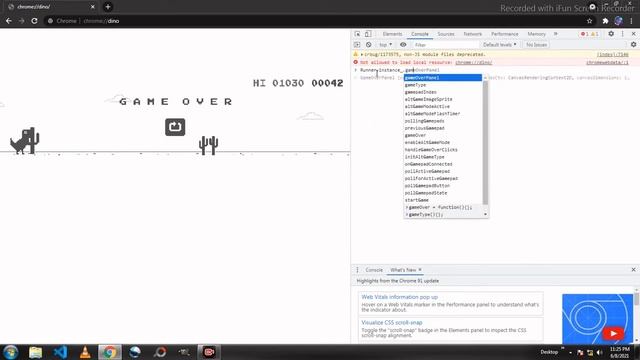Select onGamepadConnected suggestion
This screenshot has height=360, width=640.
click(x=443, y=164)
